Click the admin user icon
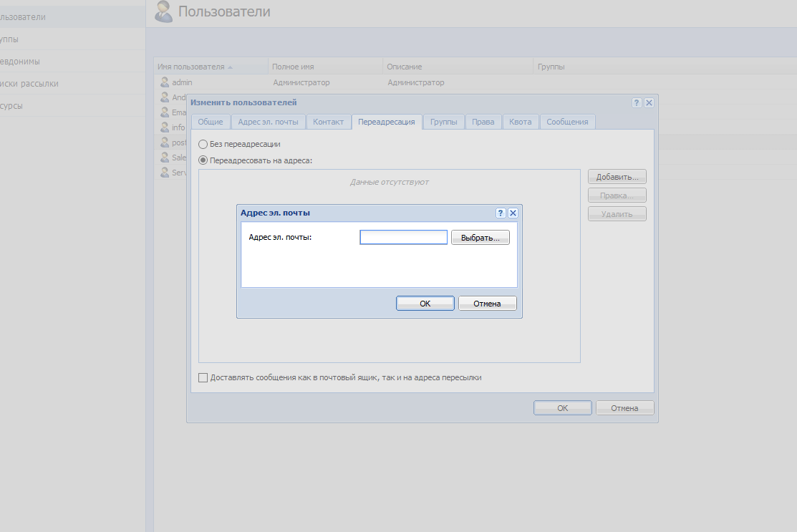797x532 pixels. coord(164,82)
